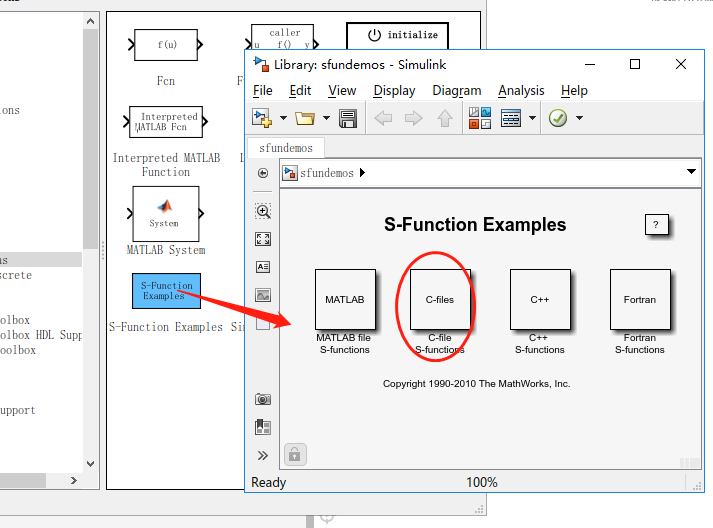Click the Up to Parent arrow icon
The width and height of the screenshot is (713, 528).
[445, 118]
